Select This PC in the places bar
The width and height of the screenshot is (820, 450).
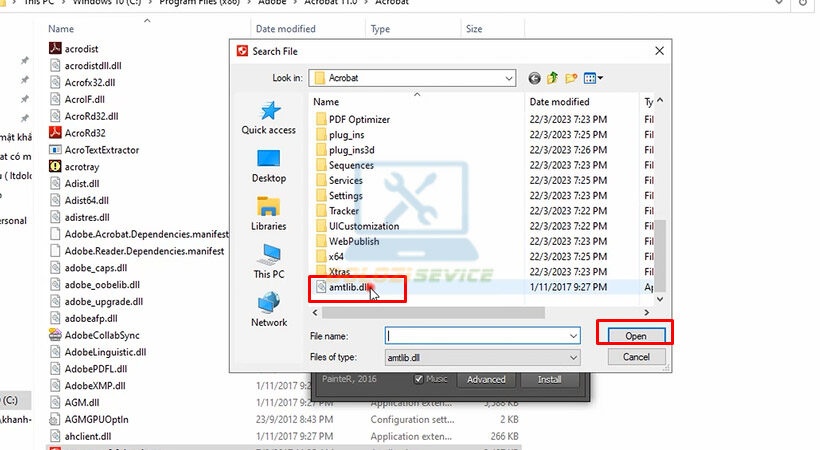269,262
